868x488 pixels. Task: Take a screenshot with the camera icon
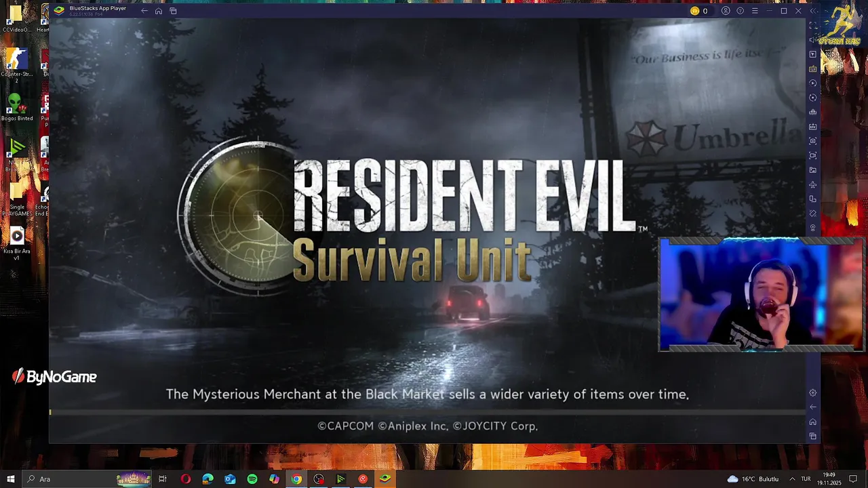pyautogui.click(x=813, y=141)
